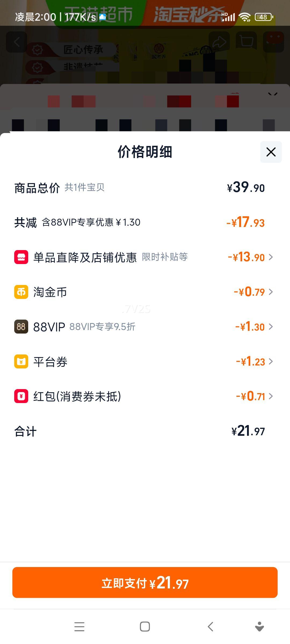Tap the yellow 平台券 coupon icon

click(x=21, y=361)
